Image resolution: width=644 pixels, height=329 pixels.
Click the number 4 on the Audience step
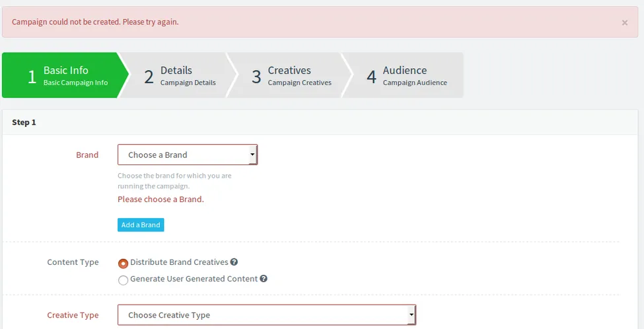click(x=371, y=77)
